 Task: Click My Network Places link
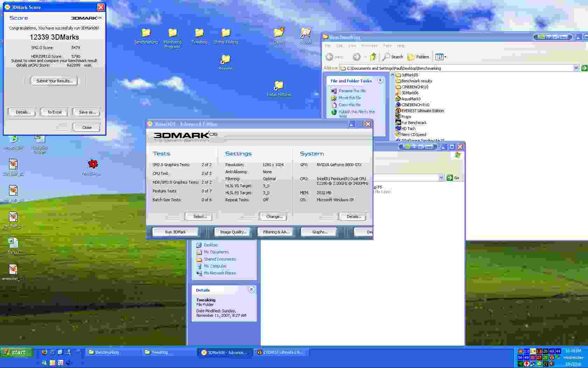[x=220, y=273]
